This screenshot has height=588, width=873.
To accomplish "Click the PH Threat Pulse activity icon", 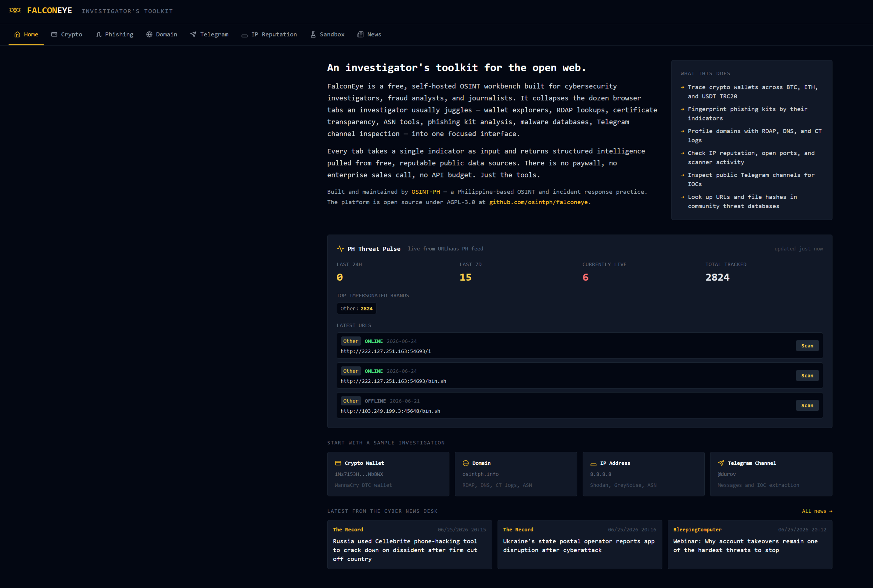I will point(340,249).
